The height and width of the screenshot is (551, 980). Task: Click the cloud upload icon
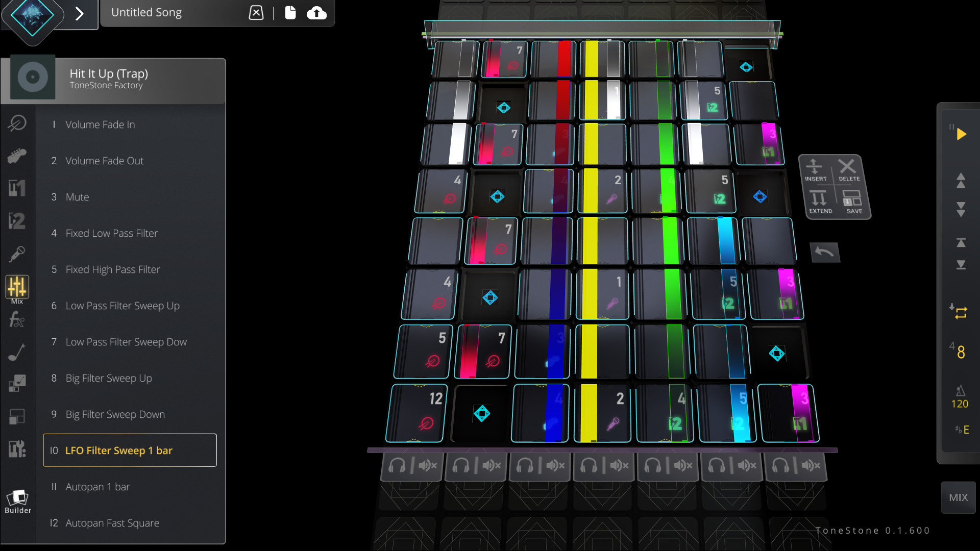tap(316, 13)
